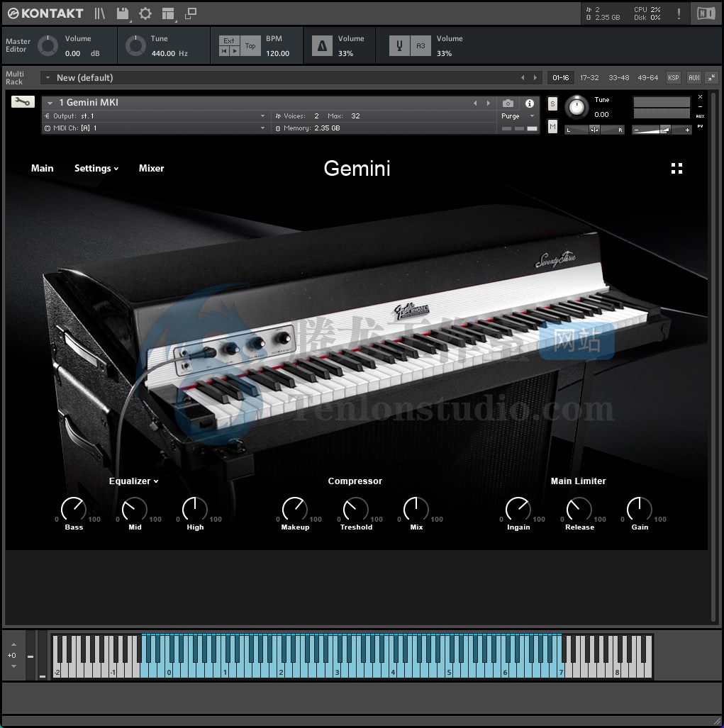Viewport: 724px width, 728px height.
Task: Click the panic exclamation mark icon
Action: 679,13
